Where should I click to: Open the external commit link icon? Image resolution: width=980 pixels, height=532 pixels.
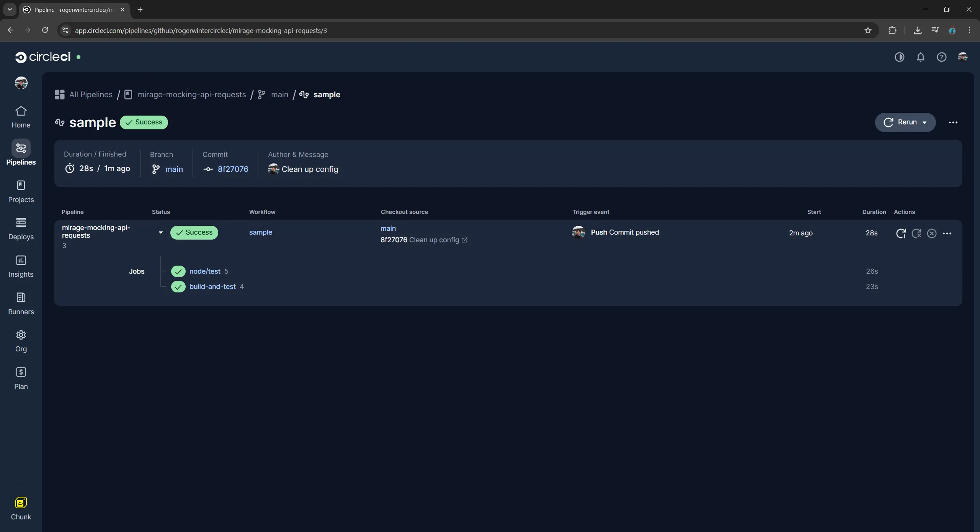(465, 240)
